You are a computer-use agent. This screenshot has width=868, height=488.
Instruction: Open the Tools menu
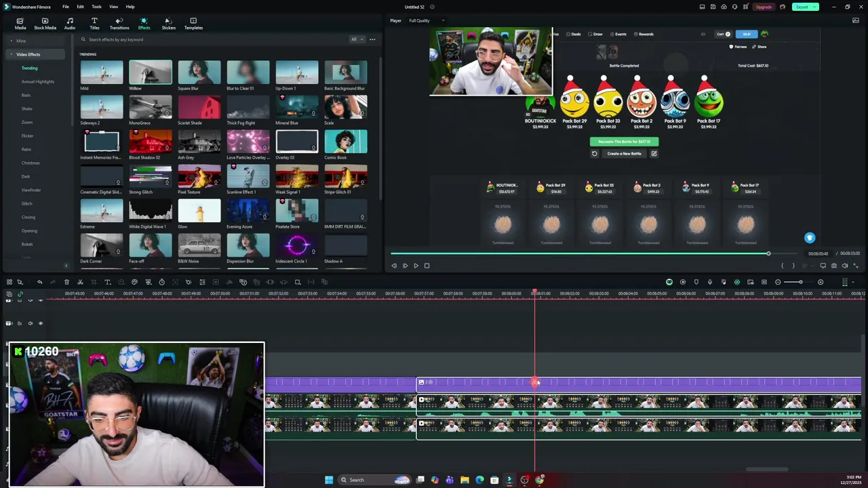coord(96,7)
